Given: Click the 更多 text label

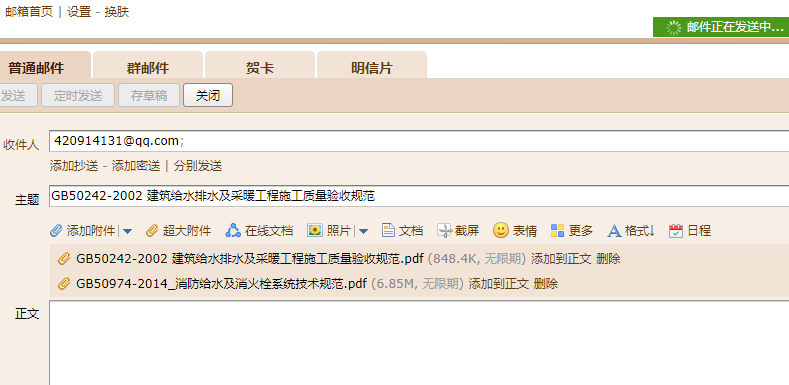Looking at the screenshot, I should click(581, 231).
